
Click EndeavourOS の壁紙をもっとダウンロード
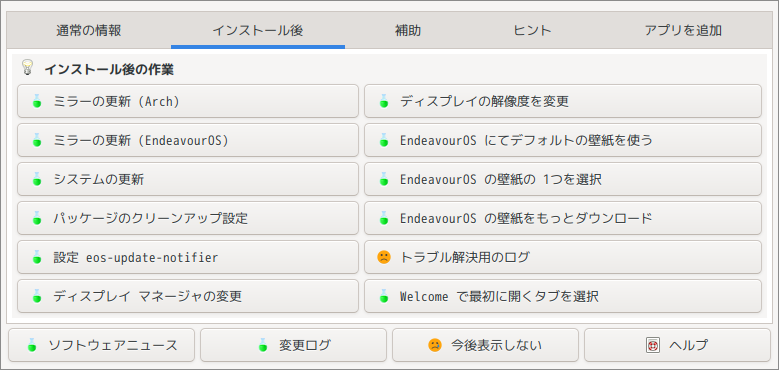[x=563, y=218]
